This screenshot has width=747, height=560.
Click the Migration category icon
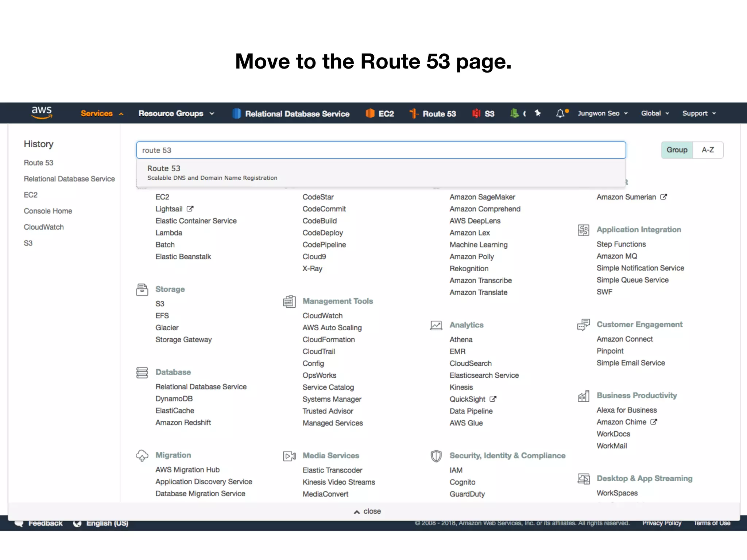(x=142, y=456)
